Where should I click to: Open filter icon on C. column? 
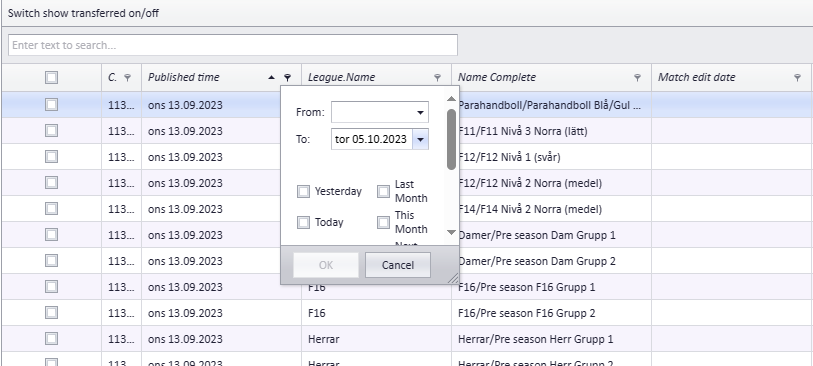coord(128,78)
